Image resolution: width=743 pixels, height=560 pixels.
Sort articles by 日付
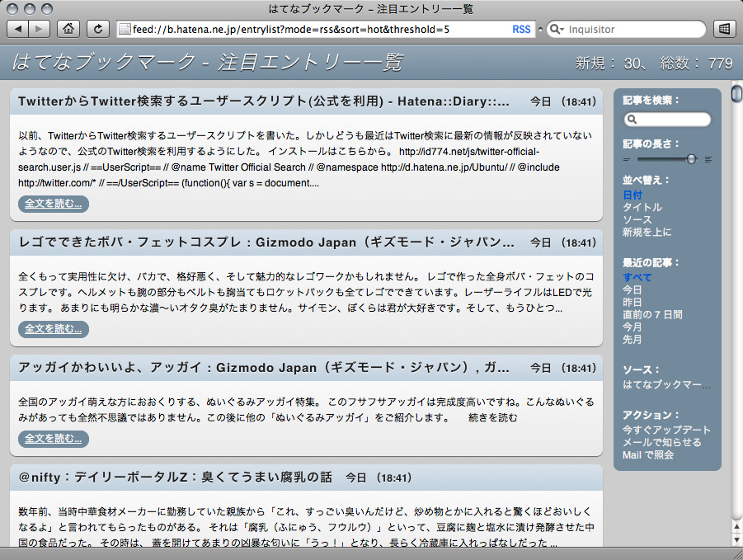pos(632,195)
